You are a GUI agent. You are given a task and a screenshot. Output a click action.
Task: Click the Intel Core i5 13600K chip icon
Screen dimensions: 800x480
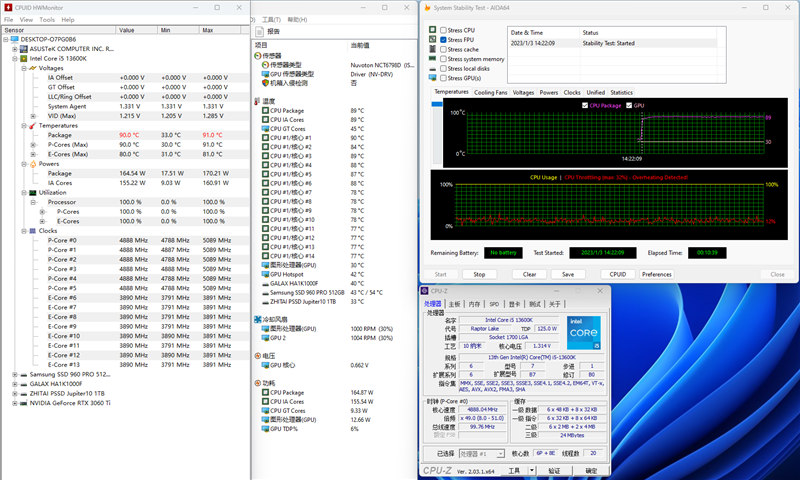(24, 58)
